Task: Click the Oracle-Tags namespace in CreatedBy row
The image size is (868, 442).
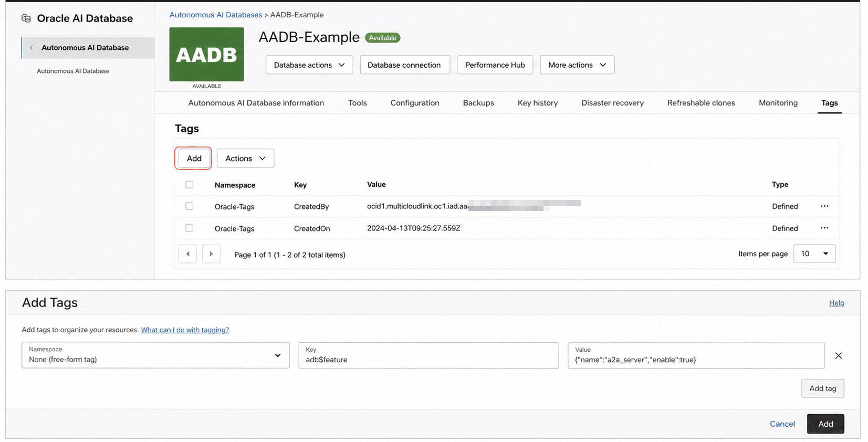Action: pyautogui.click(x=234, y=207)
